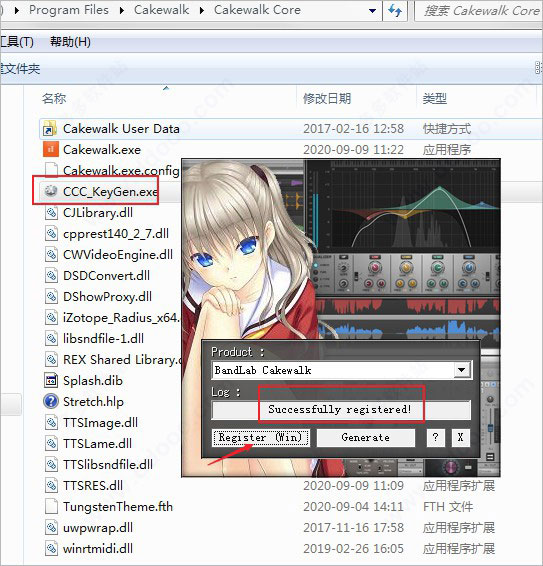The width and height of the screenshot is (543, 566).
Task: Click the Register (Win) button
Action: [261, 437]
